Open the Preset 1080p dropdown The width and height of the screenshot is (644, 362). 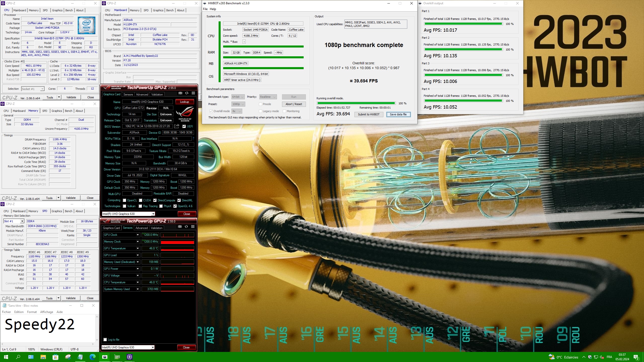pos(238,104)
